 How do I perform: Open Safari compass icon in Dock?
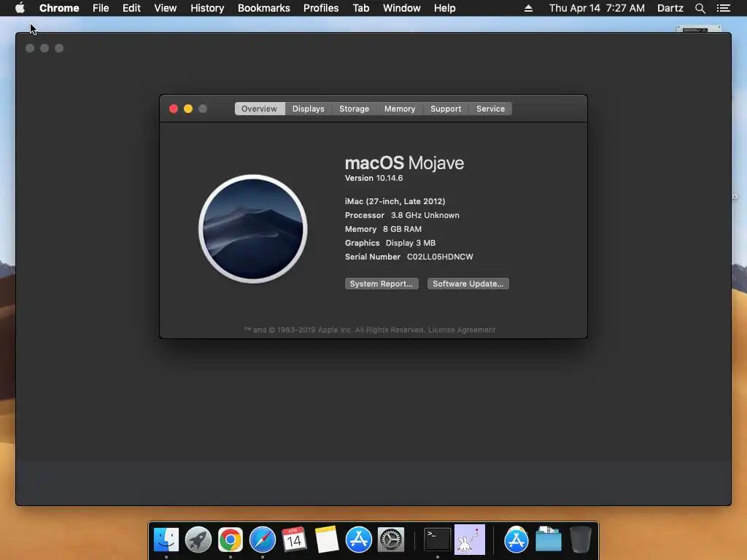[x=263, y=540]
